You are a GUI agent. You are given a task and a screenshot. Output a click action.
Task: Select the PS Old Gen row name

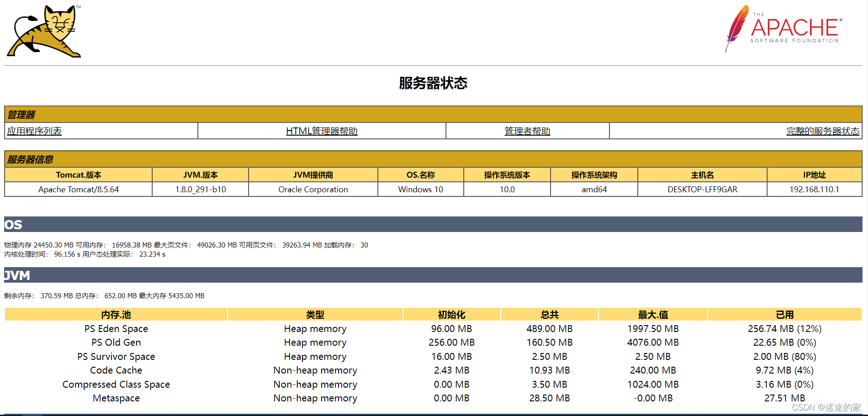[116, 342]
